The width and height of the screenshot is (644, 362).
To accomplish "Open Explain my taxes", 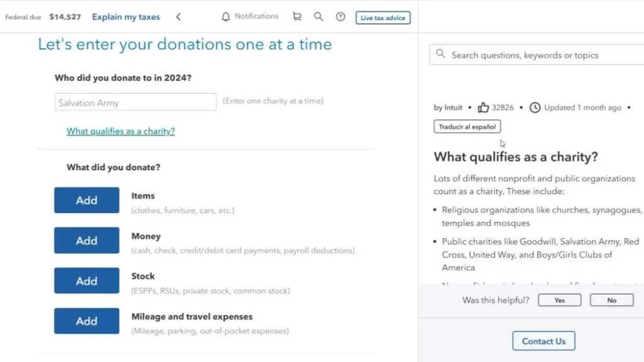I will [126, 17].
